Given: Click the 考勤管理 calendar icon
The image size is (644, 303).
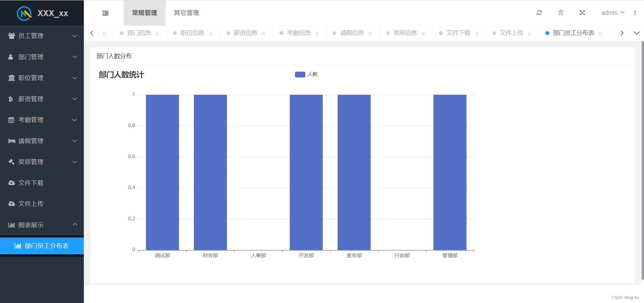Looking at the screenshot, I should [x=11, y=120].
